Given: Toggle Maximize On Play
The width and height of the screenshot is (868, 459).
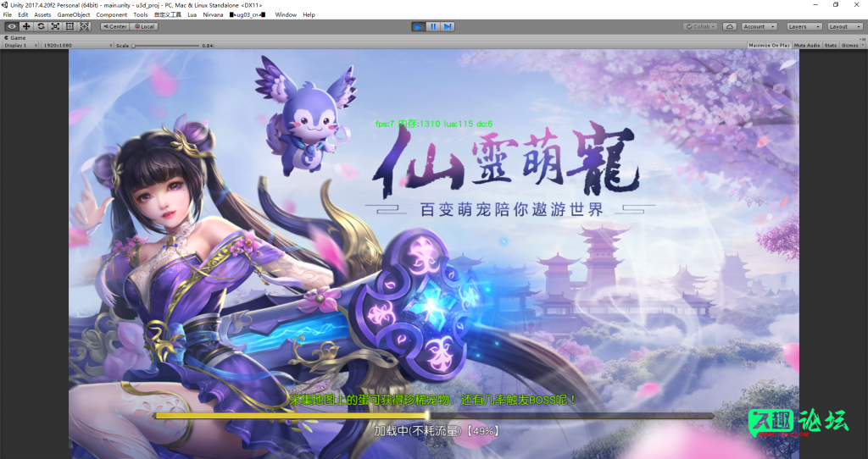Looking at the screenshot, I should 769,45.
